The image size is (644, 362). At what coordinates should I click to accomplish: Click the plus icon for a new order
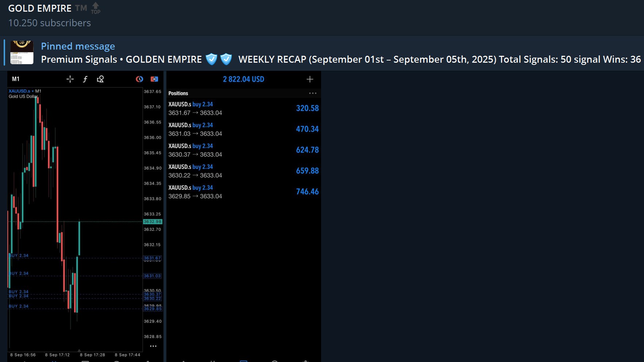coord(310,79)
